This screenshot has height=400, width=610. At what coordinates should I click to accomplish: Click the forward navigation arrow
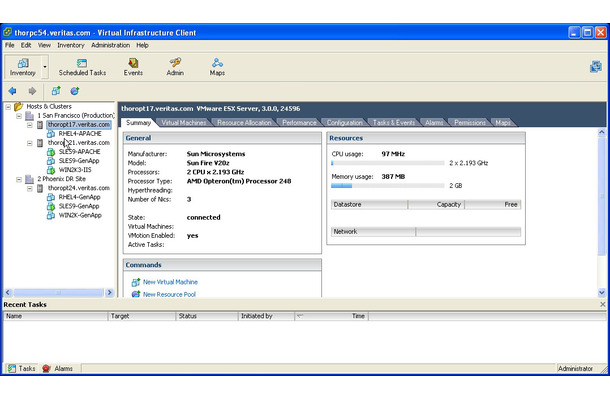[32, 91]
